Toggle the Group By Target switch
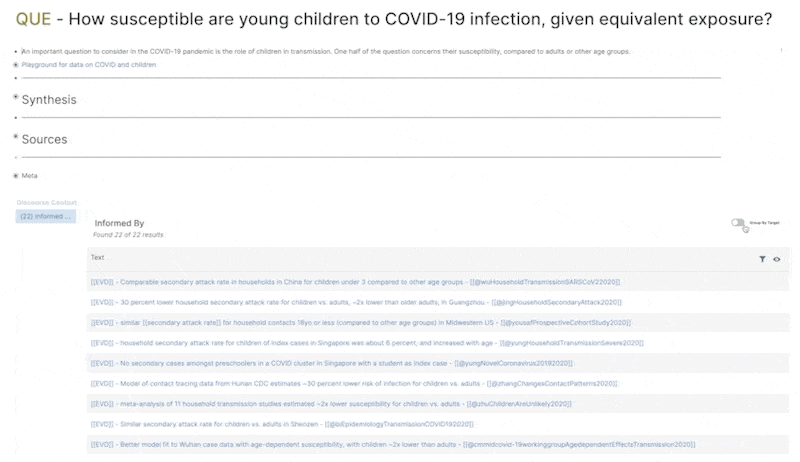Image resolution: width=800 pixels, height=462 pixels. pyautogui.click(x=739, y=223)
